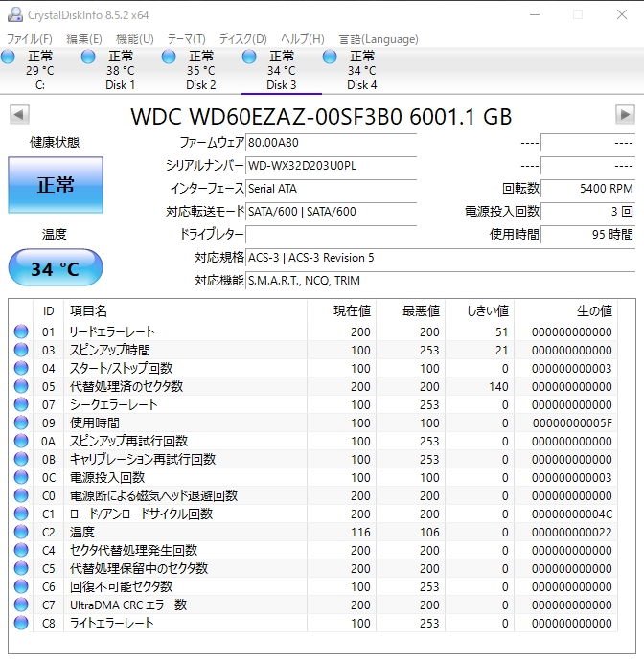
Task: Click the ACS-3 | ACS-3 Revision 5 field
Action: 441,257
